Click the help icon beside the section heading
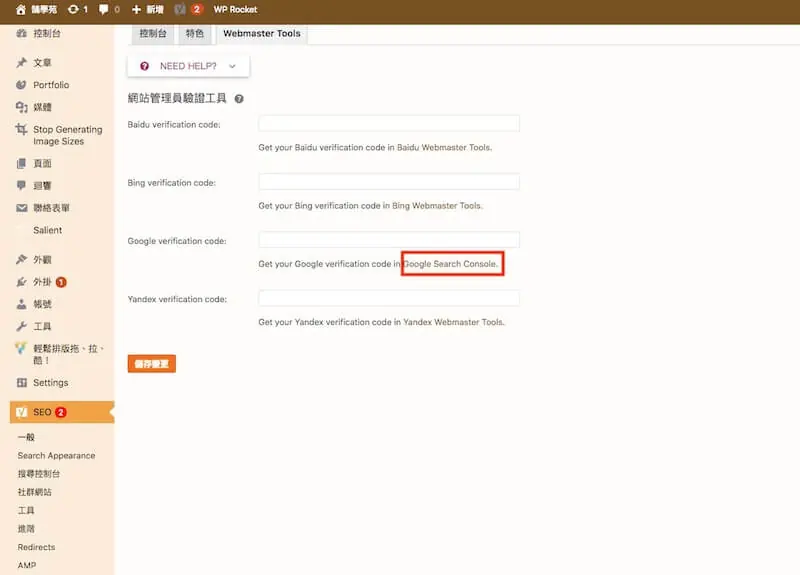This screenshot has height=575, width=800. 239,98
